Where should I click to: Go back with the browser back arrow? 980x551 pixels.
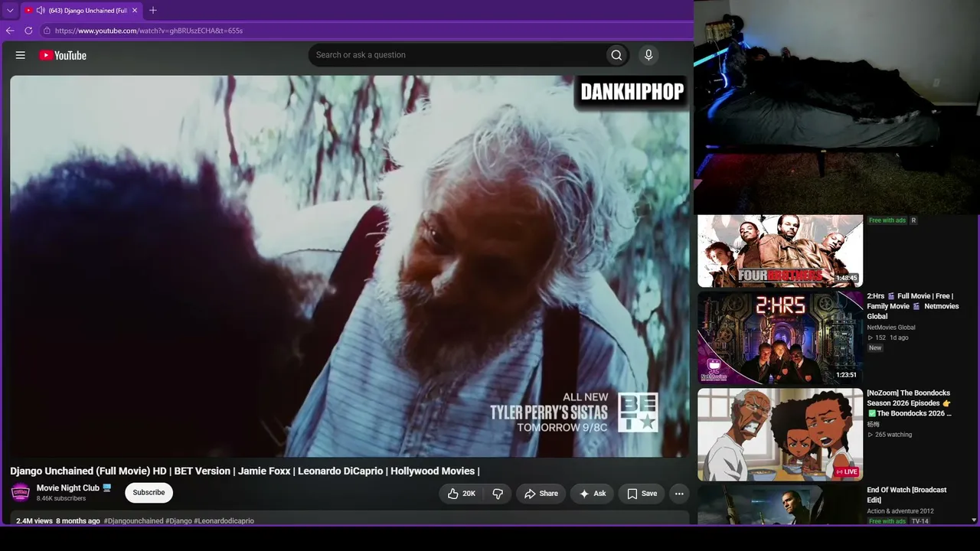(x=10, y=31)
